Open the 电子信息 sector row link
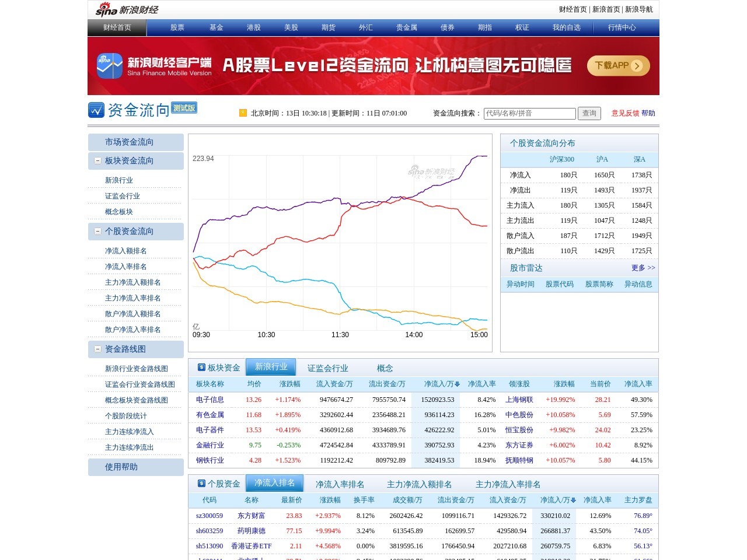This screenshot has height=560, width=747. (210, 400)
